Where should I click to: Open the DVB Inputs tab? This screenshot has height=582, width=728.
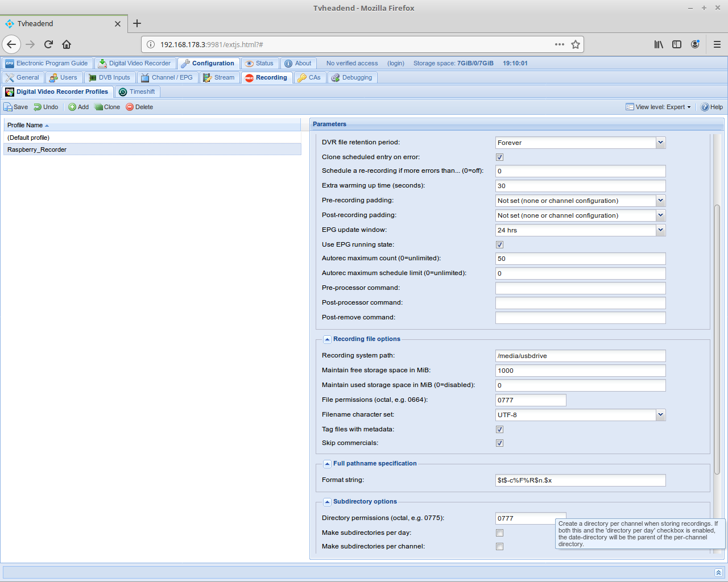[x=109, y=77]
